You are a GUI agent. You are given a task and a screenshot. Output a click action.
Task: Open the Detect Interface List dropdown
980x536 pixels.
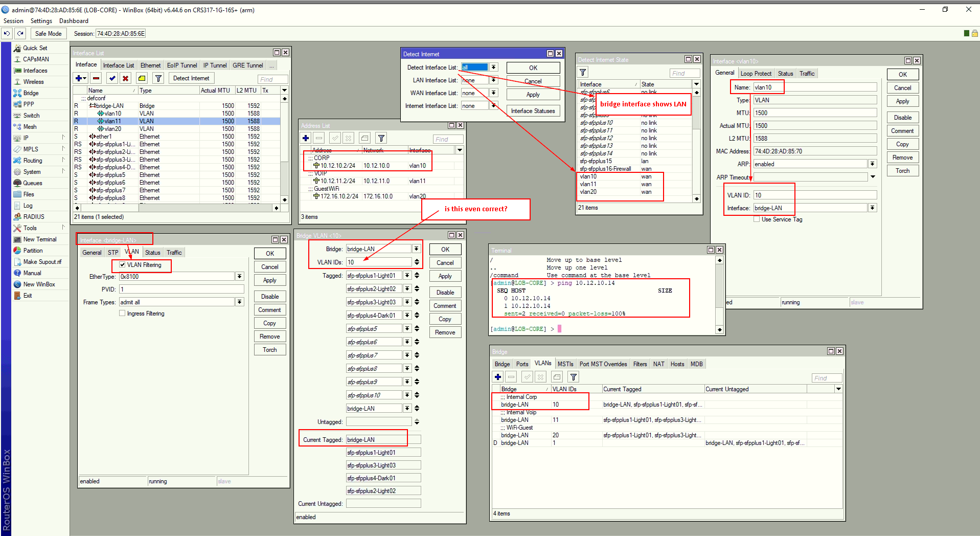pyautogui.click(x=493, y=67)
